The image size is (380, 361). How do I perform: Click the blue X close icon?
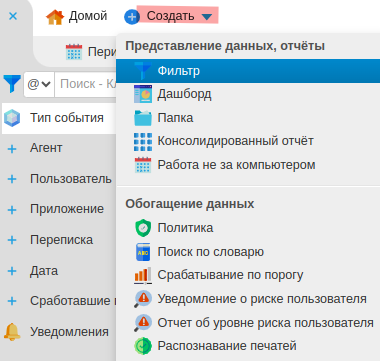click(13, 16)
